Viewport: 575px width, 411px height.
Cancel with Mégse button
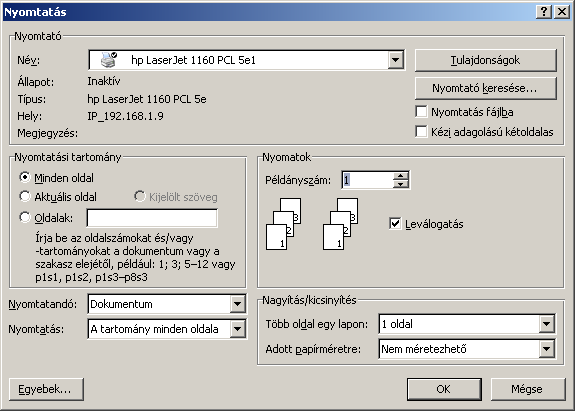click(528, 389)
